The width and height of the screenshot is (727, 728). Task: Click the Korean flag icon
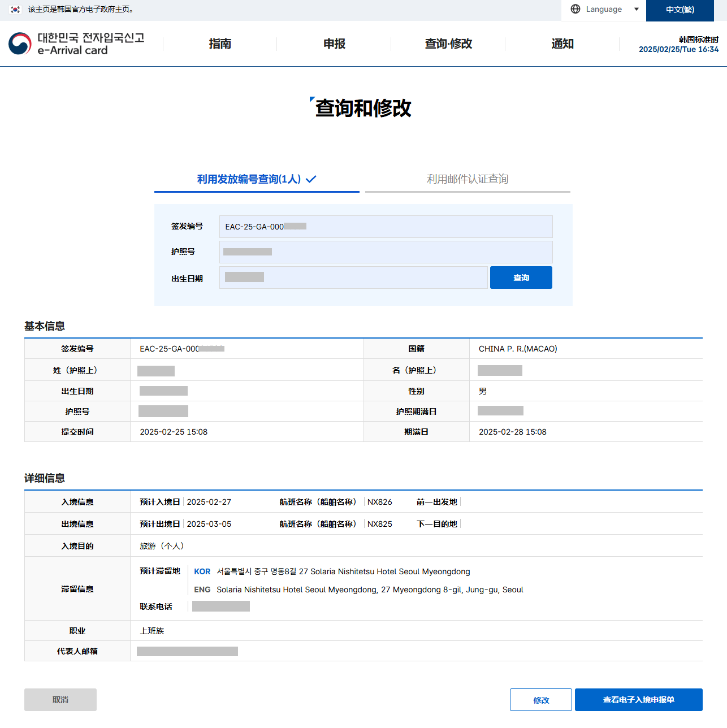[15, 9]
